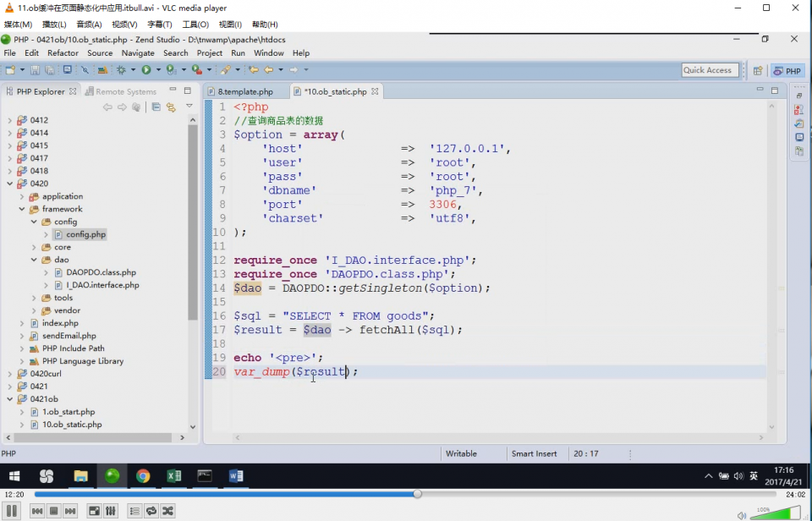The width and height of the screenshot is (812, 521).
Task: Click the Last Edit Location arrow icon
Action: point(253,70)
